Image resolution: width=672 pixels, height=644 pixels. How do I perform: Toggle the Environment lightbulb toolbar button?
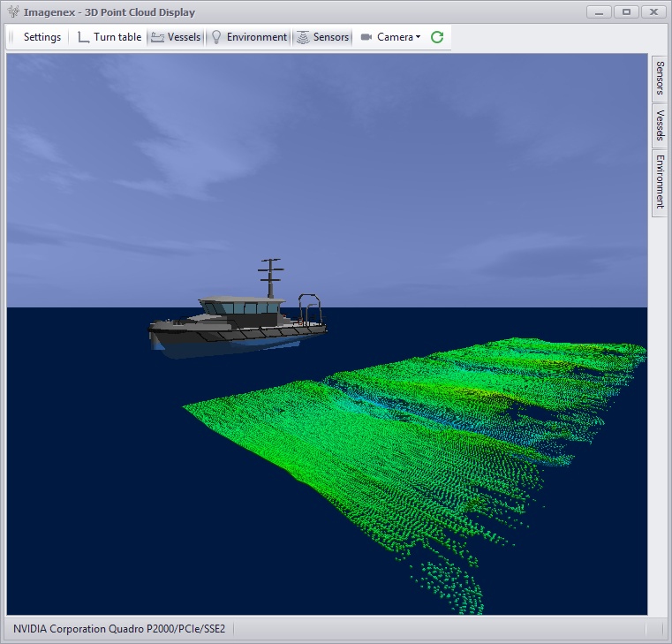click(x=249, y=37)
